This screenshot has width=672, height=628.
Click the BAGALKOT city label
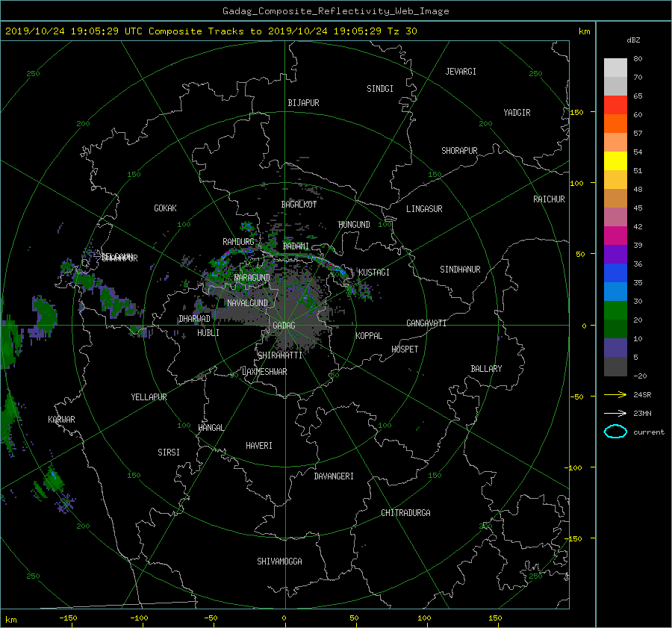click(299, 205)
